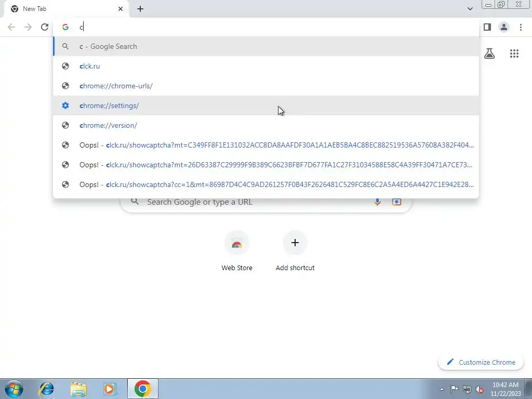
Task: Click the taskbar clock showing 10:42 AM
Action: coord(505,389)
